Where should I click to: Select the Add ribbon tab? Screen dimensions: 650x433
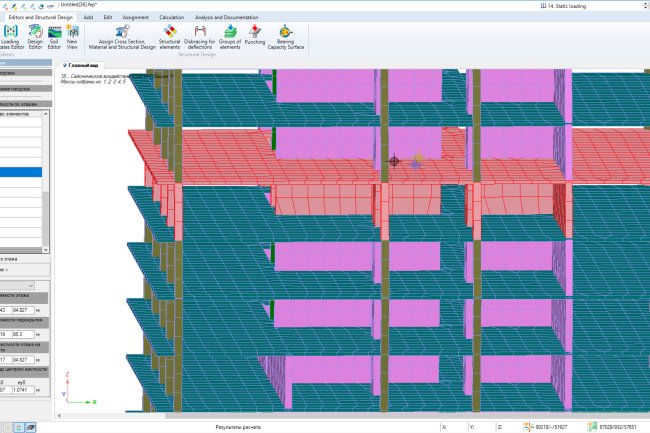click(89, 17)
